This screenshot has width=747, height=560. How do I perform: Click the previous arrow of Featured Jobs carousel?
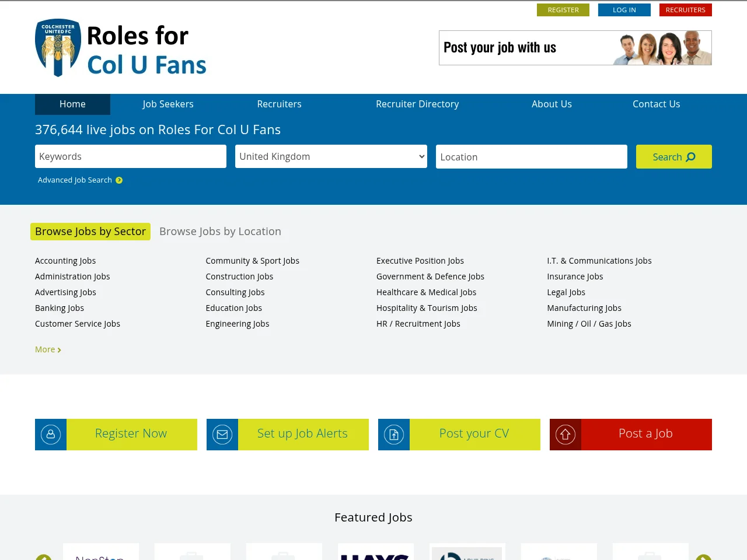(44, 558)
